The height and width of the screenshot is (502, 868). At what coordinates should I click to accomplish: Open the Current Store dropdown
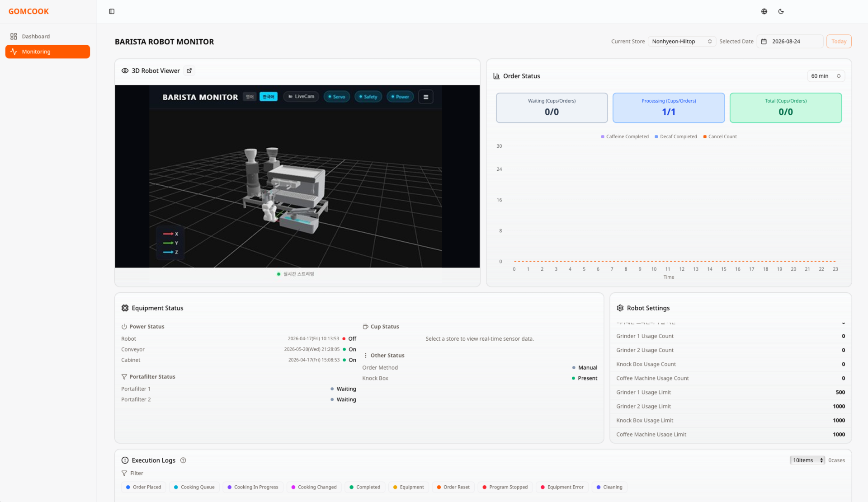pyautogui.click(x=682, y=42)
